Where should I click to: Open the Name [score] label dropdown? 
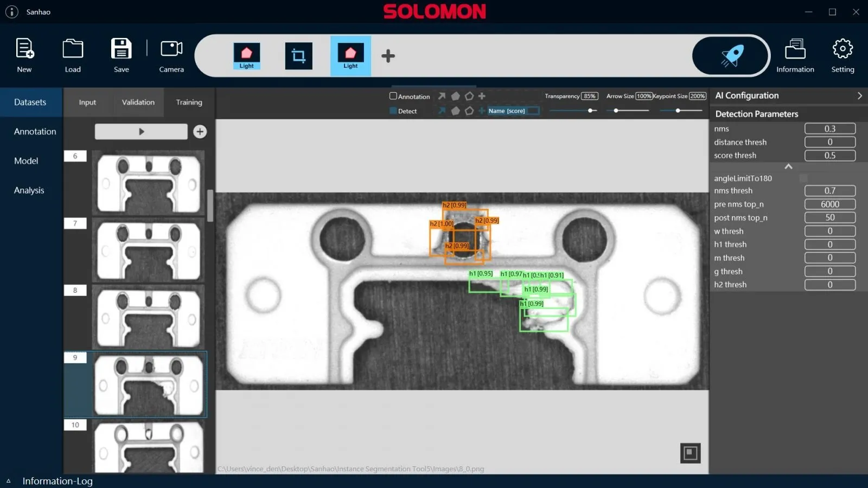coord(513,111)
